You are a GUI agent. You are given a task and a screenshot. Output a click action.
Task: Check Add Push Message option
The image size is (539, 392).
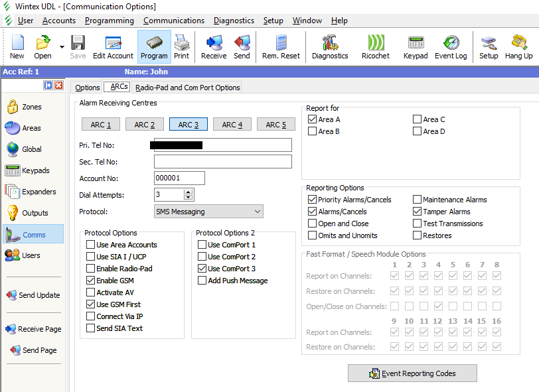pos(202,281)
